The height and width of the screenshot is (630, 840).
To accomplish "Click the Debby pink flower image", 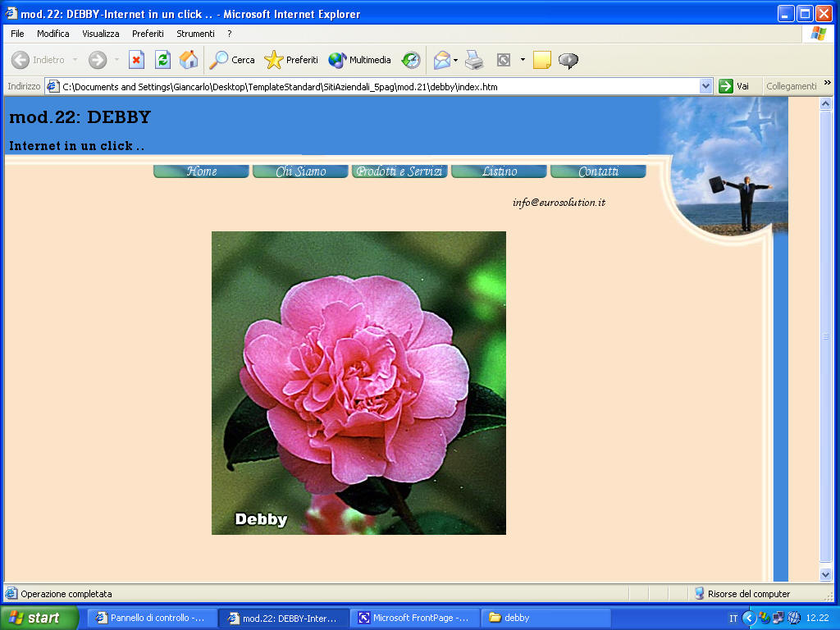I will (359, 383).
